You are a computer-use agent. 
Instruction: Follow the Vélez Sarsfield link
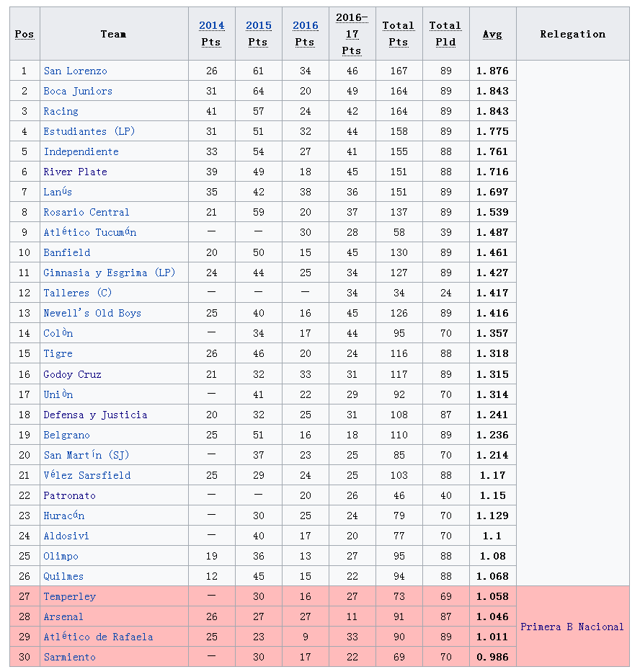[87, 475]
